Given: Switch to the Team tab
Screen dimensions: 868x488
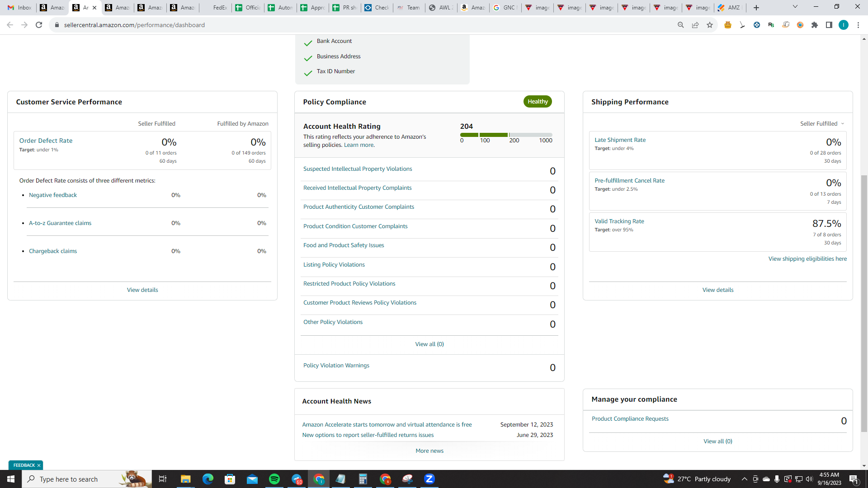Looking at the screenshot, I should [409, 8].
